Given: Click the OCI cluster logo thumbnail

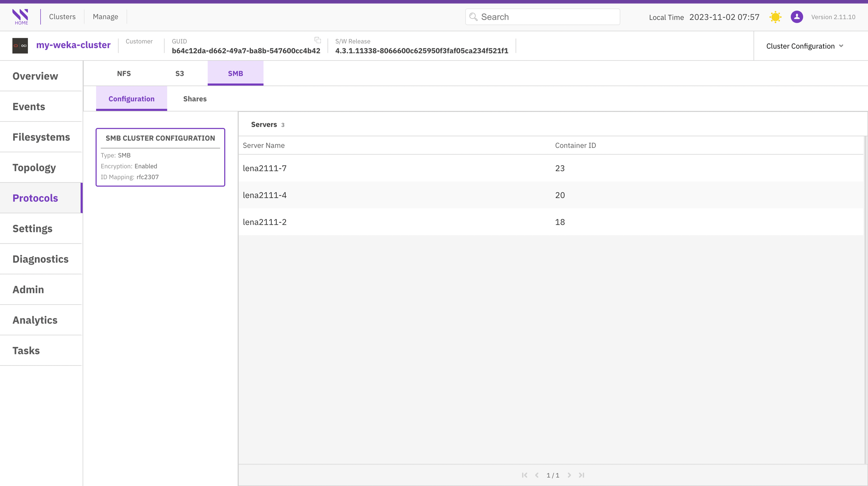Looking at the screenshot, I should click(20, 46).
